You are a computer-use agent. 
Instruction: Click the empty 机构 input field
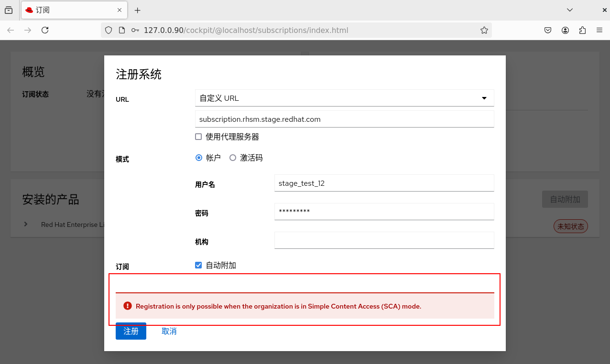tap(384, 240)
